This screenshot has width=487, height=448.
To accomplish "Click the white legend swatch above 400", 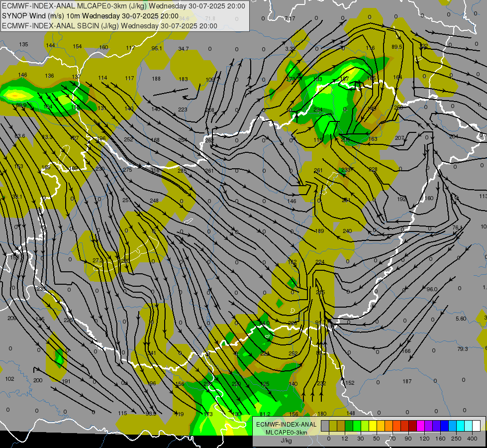I will point(477,426).
